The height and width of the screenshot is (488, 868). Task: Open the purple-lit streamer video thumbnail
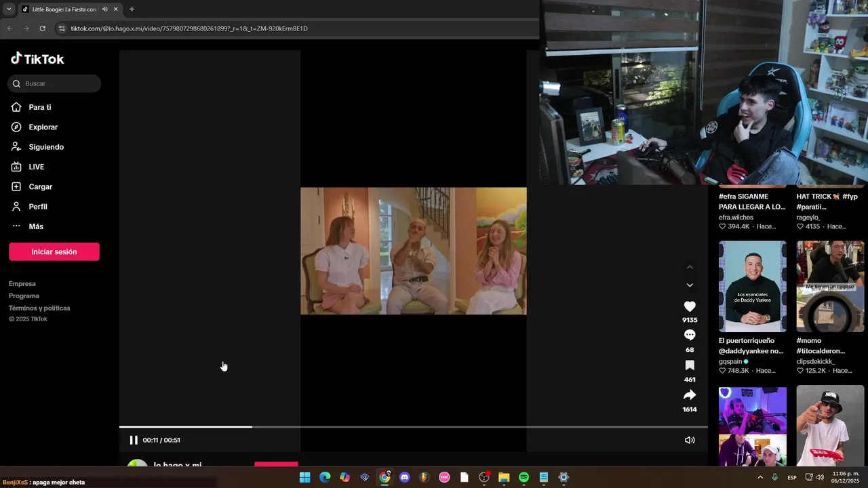(x=753, y=427)
